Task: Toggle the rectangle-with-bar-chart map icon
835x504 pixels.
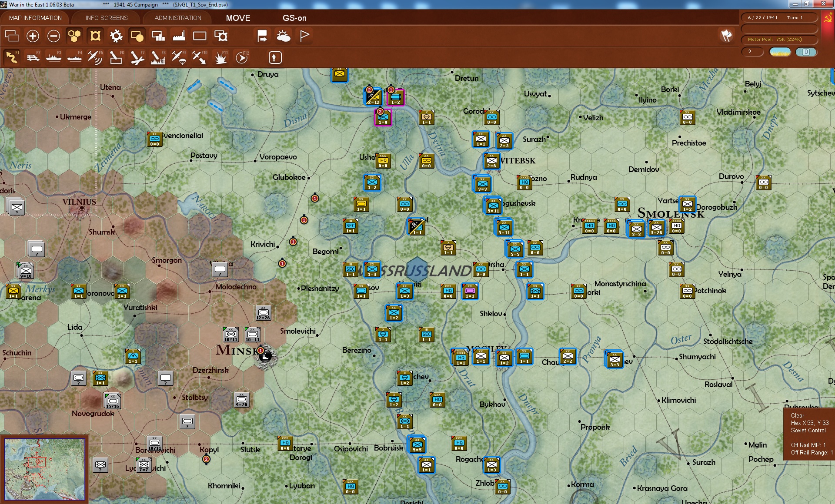Action: [x=158, y=36]
